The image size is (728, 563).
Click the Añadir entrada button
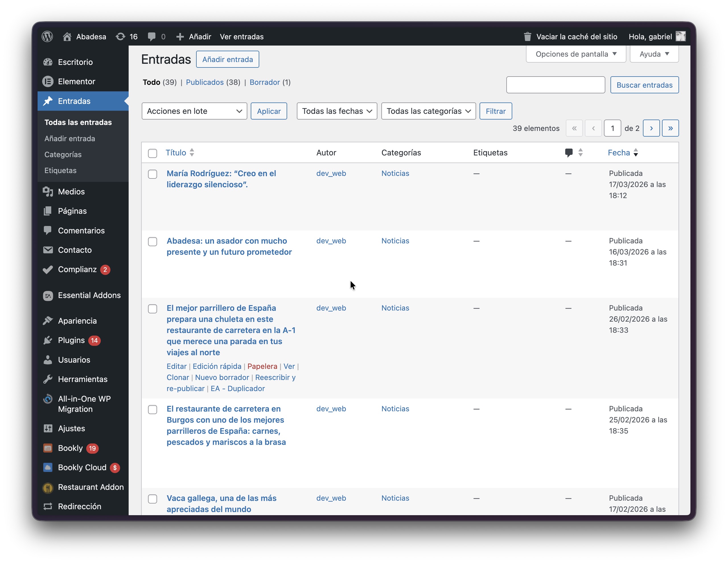tap(227, 59)
